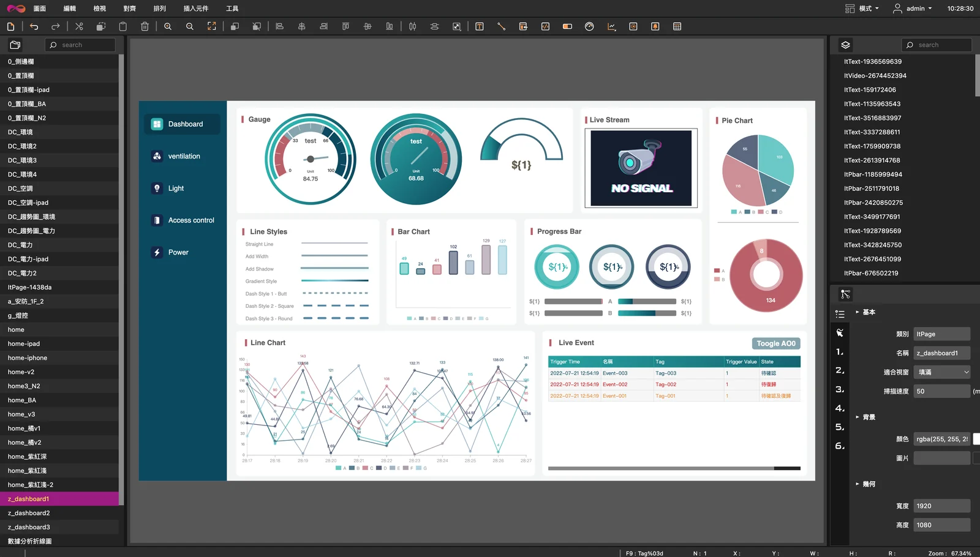
Task: Click the white background color swatch
Action: (976, 439)
